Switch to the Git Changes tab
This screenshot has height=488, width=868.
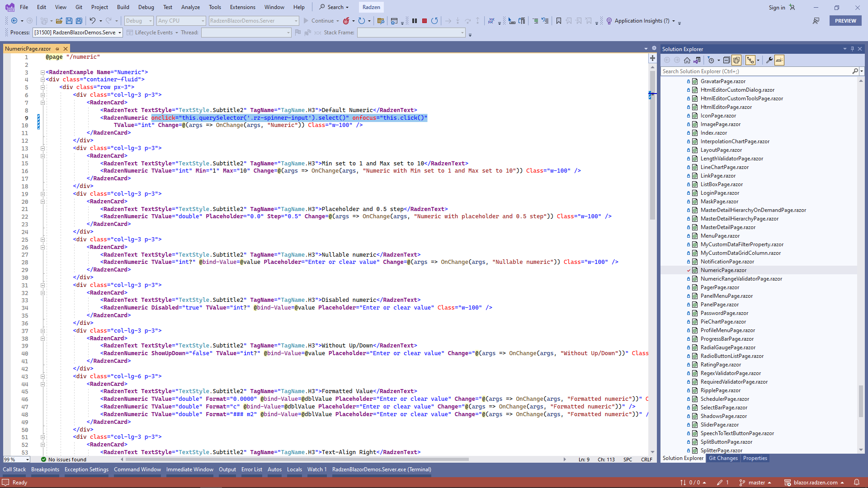(x=723, y=458)
